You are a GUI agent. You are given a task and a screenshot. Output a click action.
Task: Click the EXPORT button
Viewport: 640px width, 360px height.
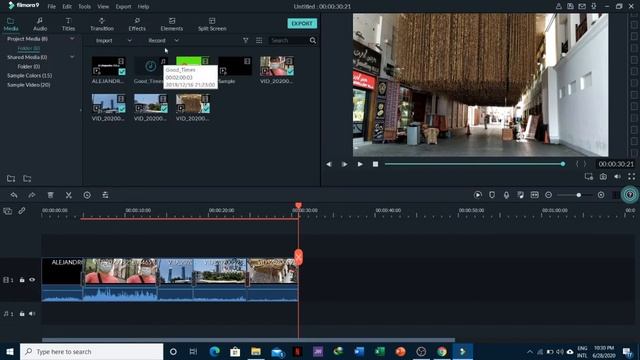pyautogui.click(x=302, y=23)
